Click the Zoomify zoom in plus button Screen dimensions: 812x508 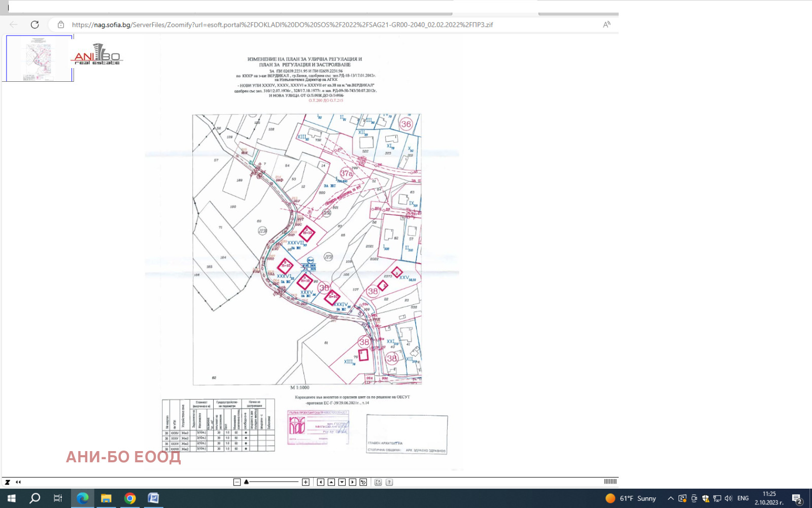tap(306, 482)
